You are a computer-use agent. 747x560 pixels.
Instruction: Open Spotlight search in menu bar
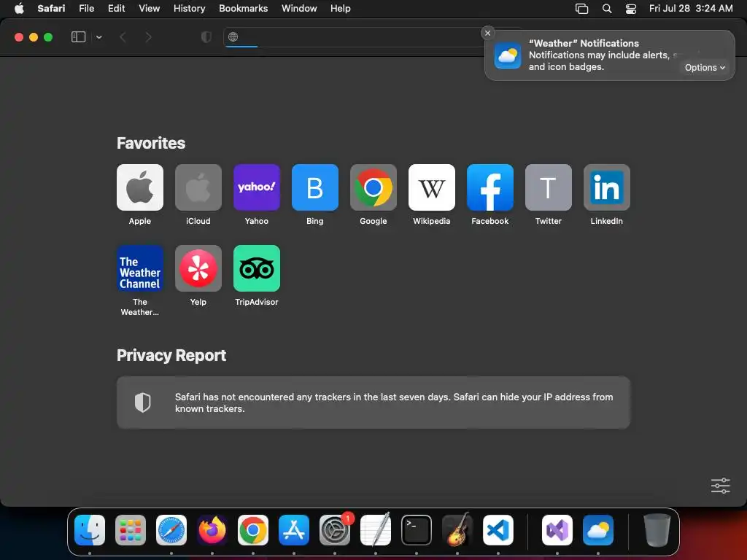(x=606, y=9)
